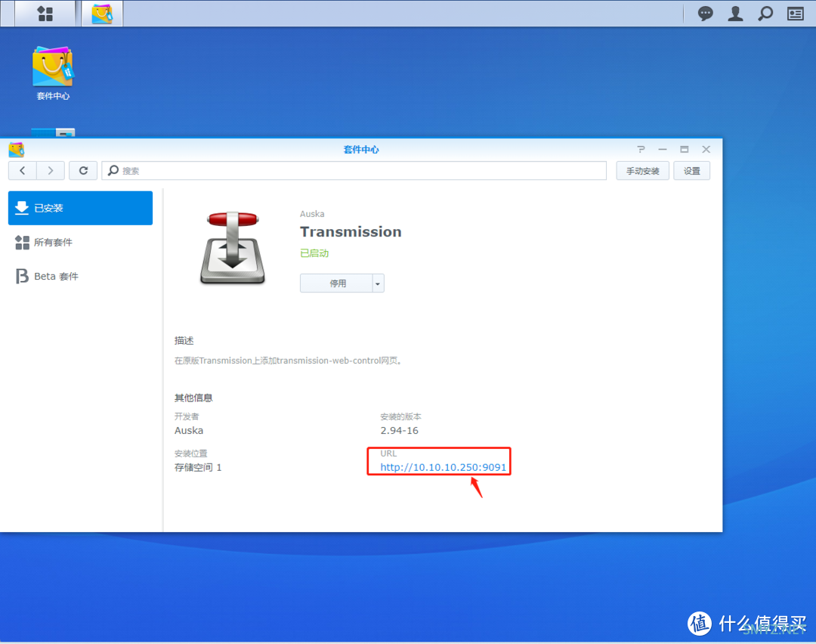Open the user account options icon
816x644 pixels.
[x=735, y=14]
